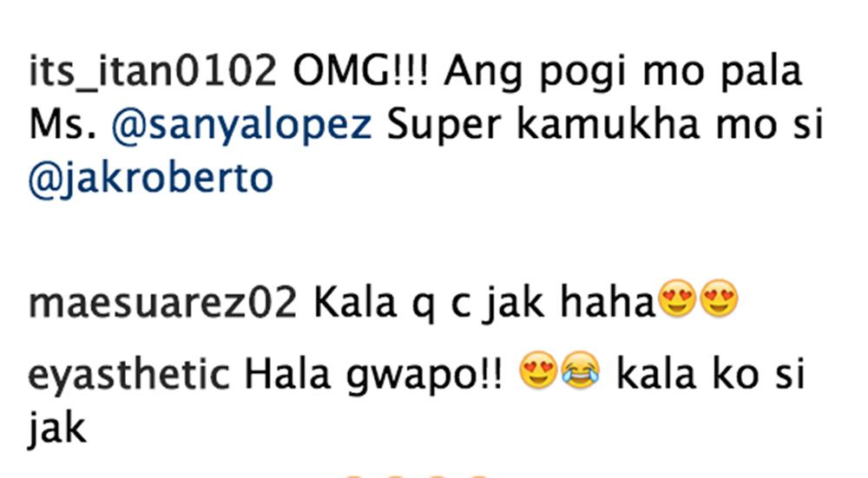
Task: Click partially visible emoji row at bottom edge
Action: 415,475
